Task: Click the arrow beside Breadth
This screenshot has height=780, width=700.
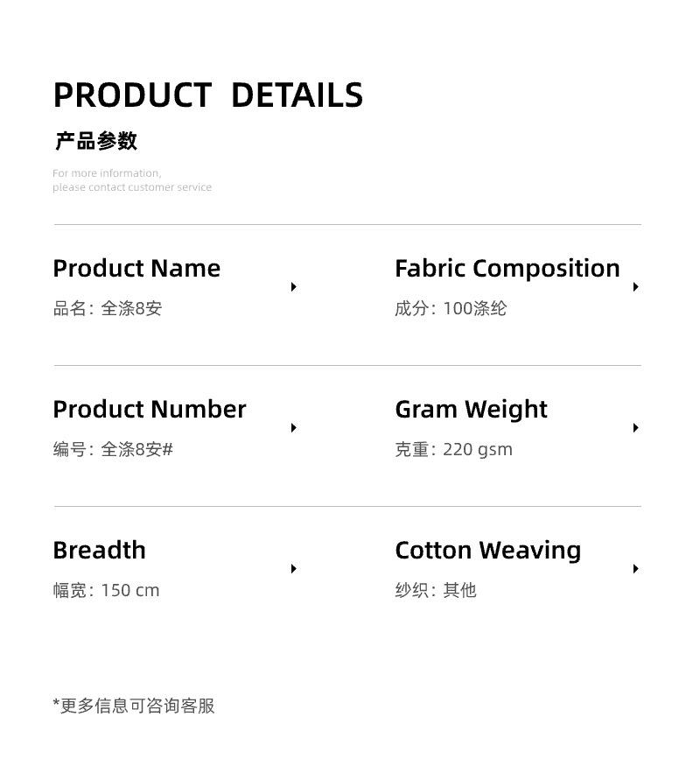Action: tap(294, 569)
